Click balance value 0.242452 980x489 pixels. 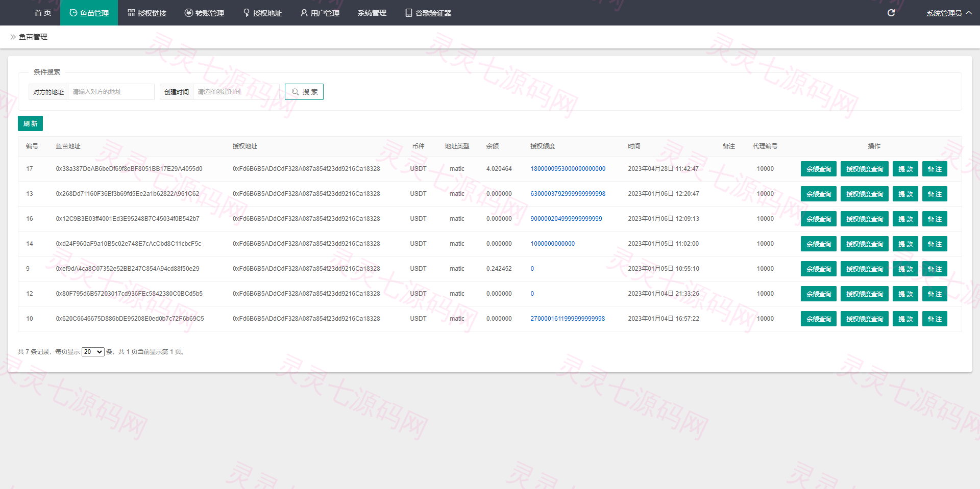pos(499,269)
